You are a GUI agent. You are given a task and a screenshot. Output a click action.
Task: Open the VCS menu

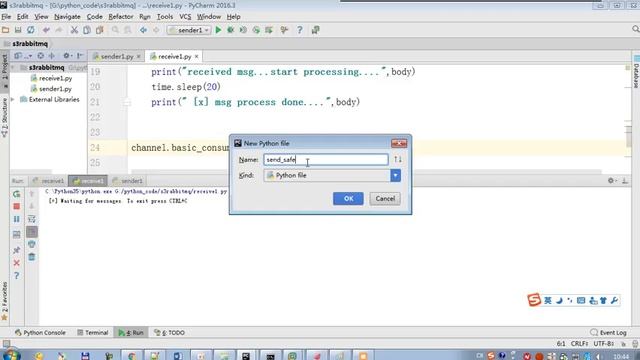185,17
